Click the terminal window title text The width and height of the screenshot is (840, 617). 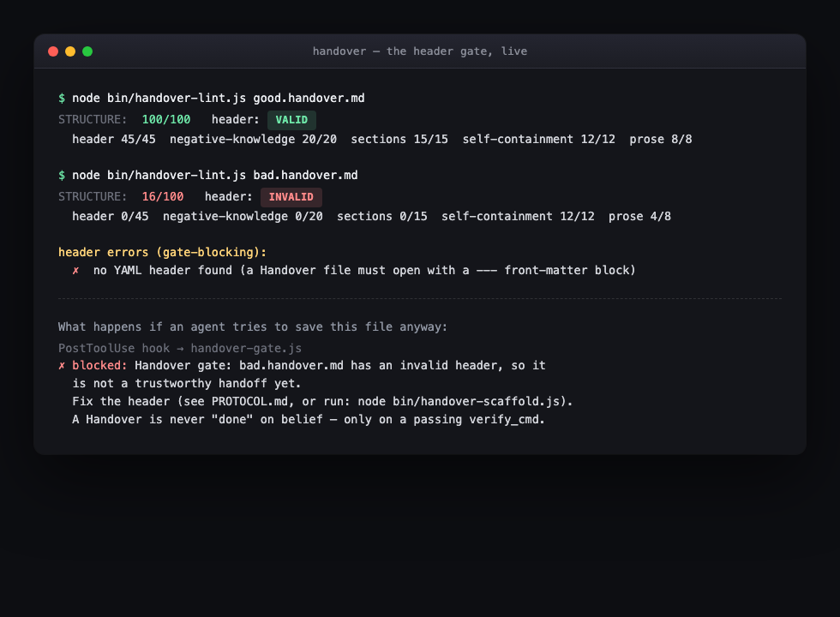(420, 51)
